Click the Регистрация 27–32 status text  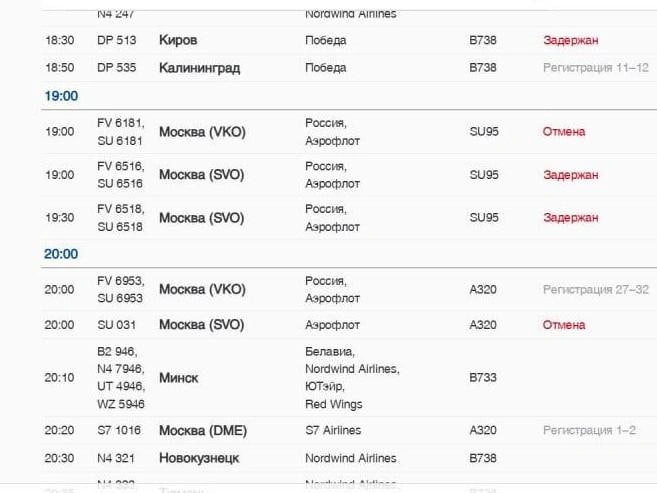pyautogui.click(x=595, y=290)
